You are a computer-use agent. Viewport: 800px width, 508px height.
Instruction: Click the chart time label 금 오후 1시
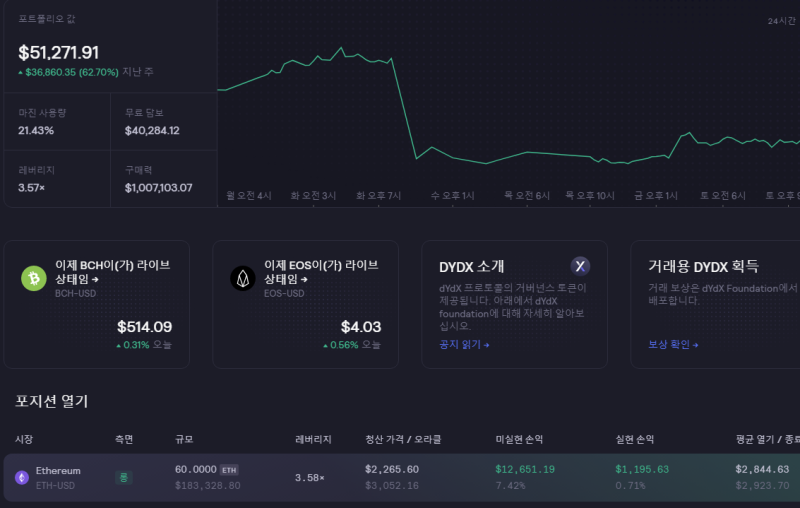[656, 196]
